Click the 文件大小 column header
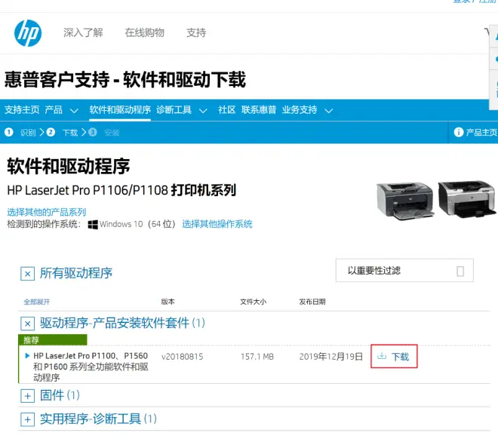This screenshot has width=498, height=448. coord(253,302)
